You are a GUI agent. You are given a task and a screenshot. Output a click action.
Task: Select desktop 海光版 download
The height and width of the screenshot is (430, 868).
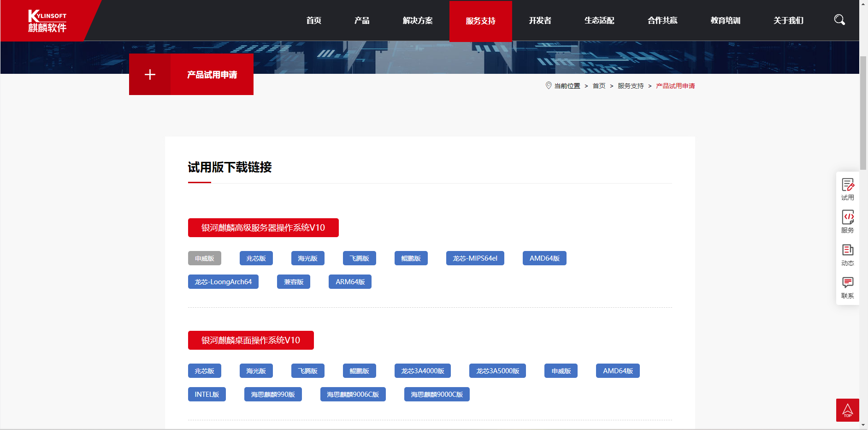tap(256, 371)
